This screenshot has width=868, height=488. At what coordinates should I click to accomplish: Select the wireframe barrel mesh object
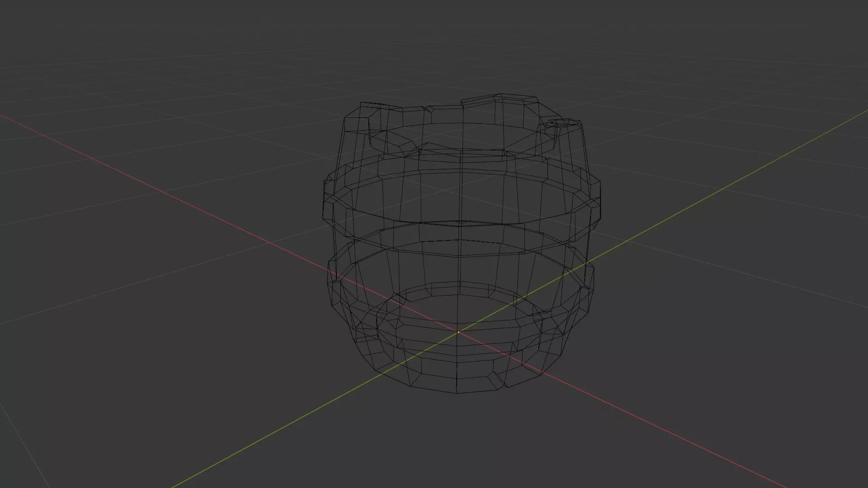(x=461, y=244)
